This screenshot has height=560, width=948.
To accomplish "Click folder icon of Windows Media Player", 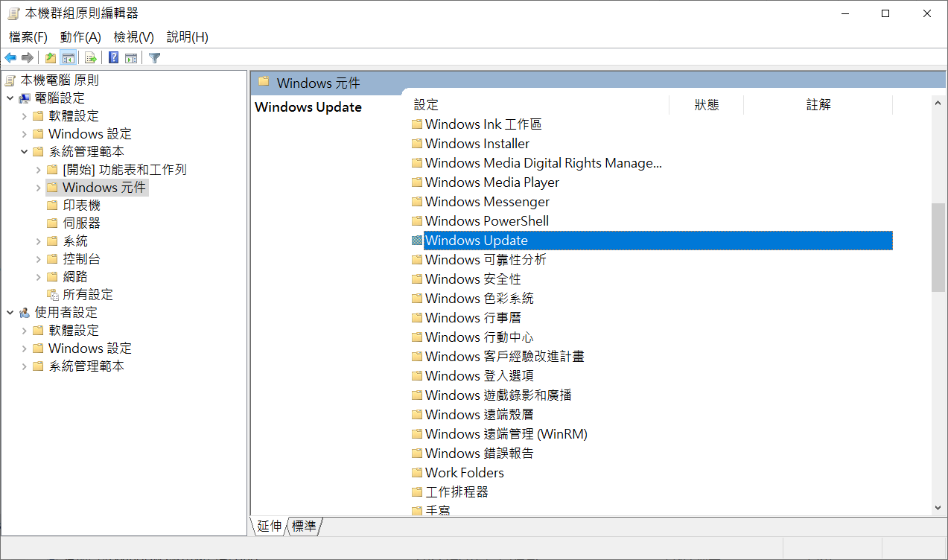I will pos(417,182).
